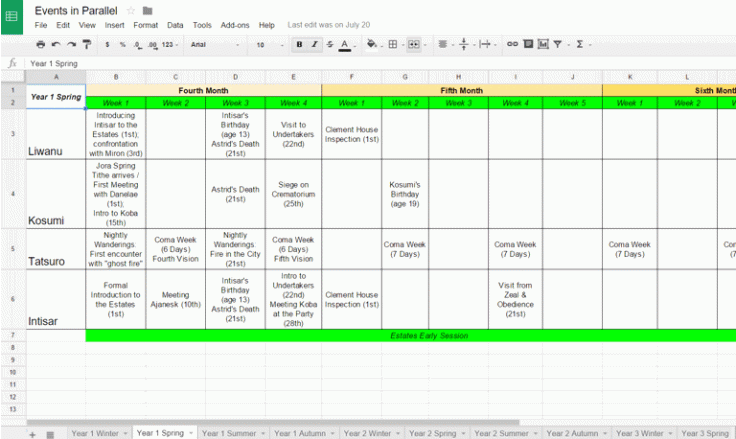Activate the paint format tool
Image resolution: width=736 pixels, height=439 pixels.
point(86,44)
